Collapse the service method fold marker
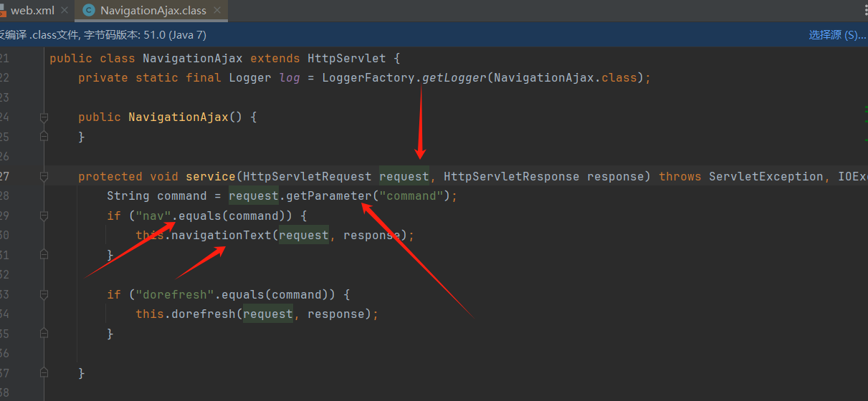Viewport: 868px width, 401px height. pos(44,177)
